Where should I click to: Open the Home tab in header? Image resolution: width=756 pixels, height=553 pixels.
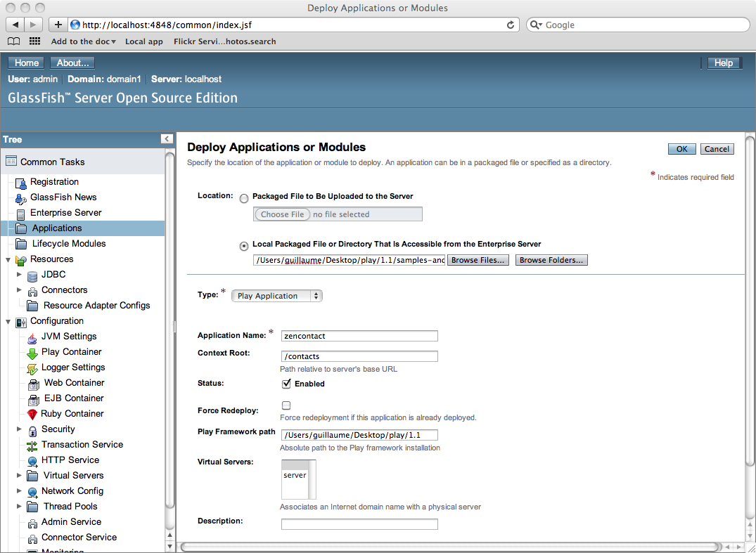pyautogui.click(x=27, y=63)
